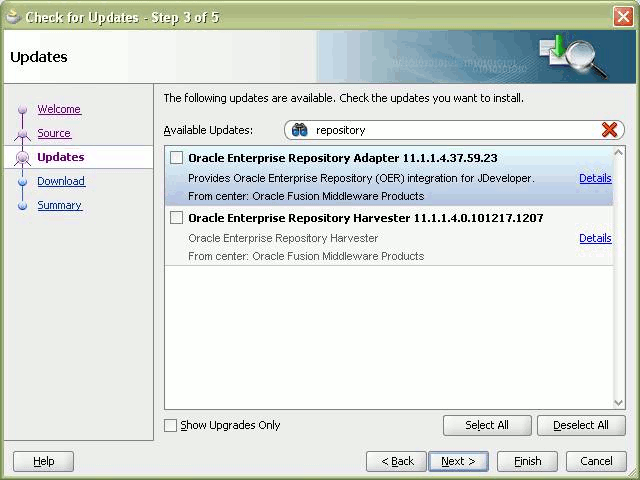Click the Cancel button
The image size is (640, 480).
596,461
